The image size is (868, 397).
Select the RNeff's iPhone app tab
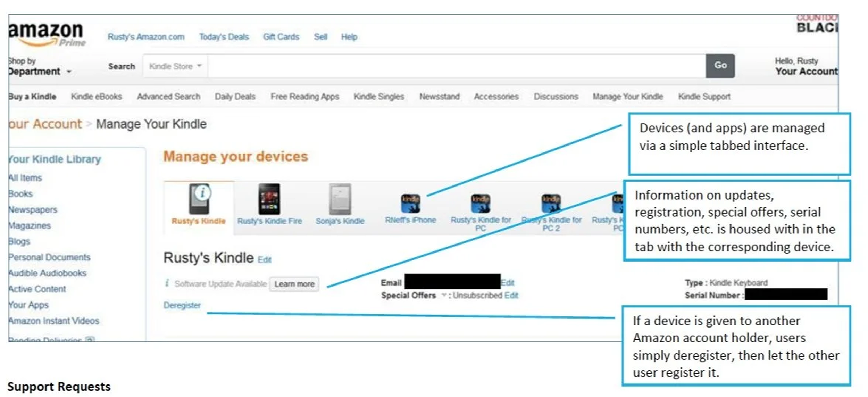click(411, 205)
